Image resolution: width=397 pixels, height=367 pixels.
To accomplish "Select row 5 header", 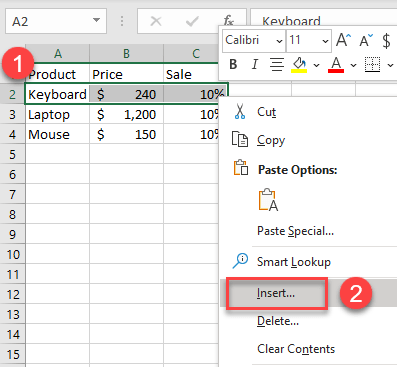I will 13,154.
